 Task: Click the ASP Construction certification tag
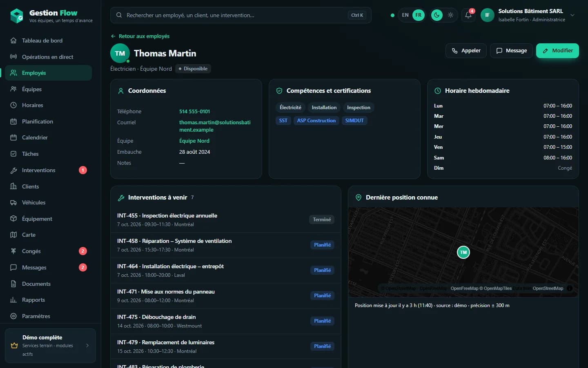(316, 121)
